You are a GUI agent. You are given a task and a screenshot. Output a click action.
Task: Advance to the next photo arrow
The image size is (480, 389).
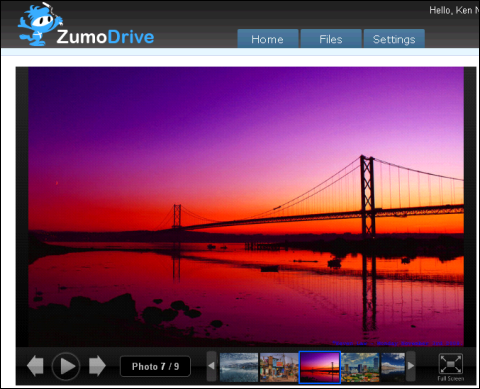tap(97, 366)
